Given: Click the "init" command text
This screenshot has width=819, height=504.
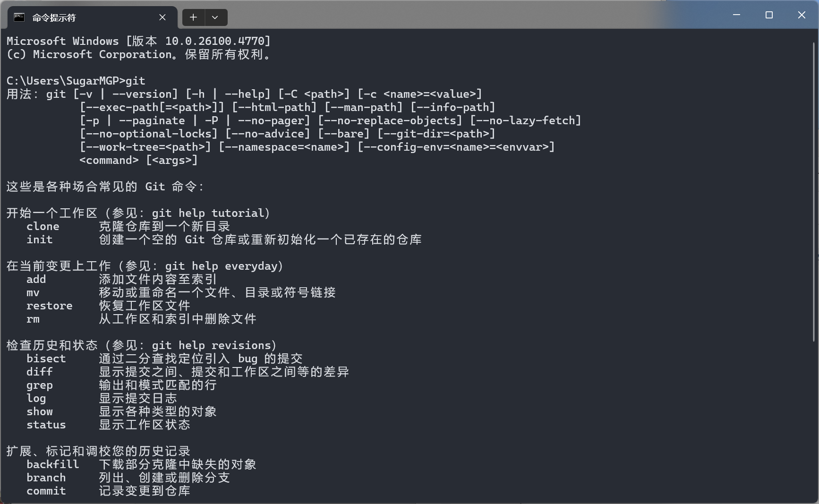Looking at the screenshot, I should click(40, 240).
